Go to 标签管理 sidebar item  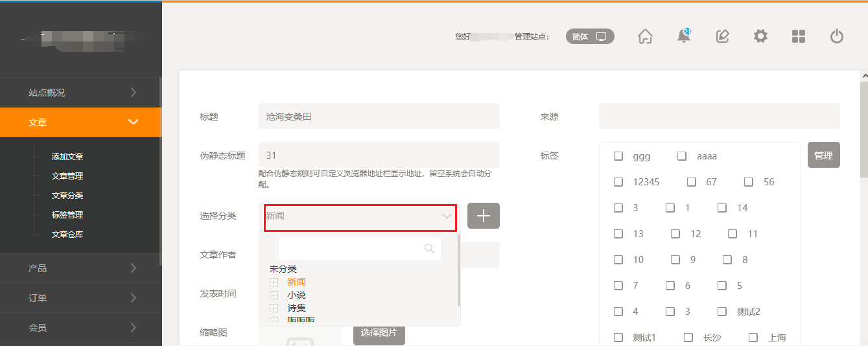coord(67,215)
